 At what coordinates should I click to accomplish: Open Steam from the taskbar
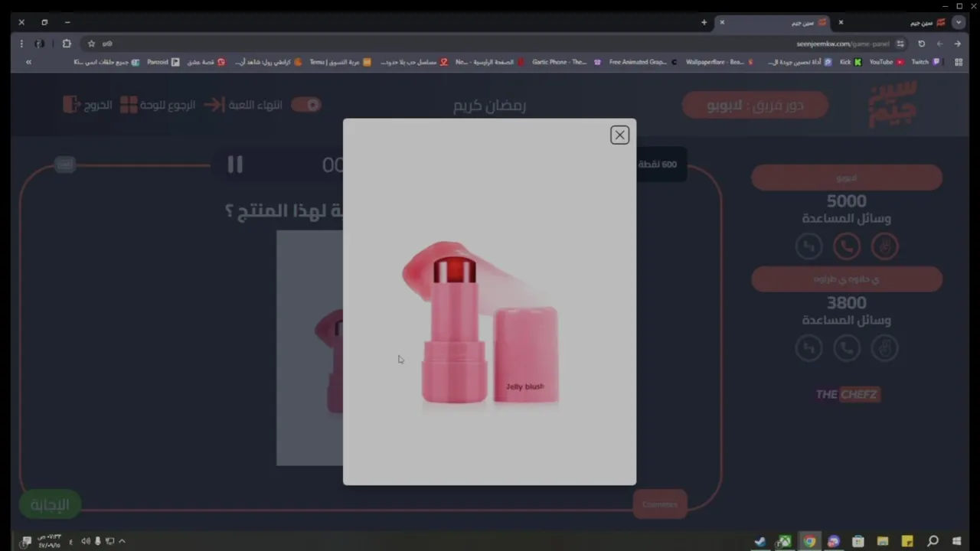(x=759, y=541)
